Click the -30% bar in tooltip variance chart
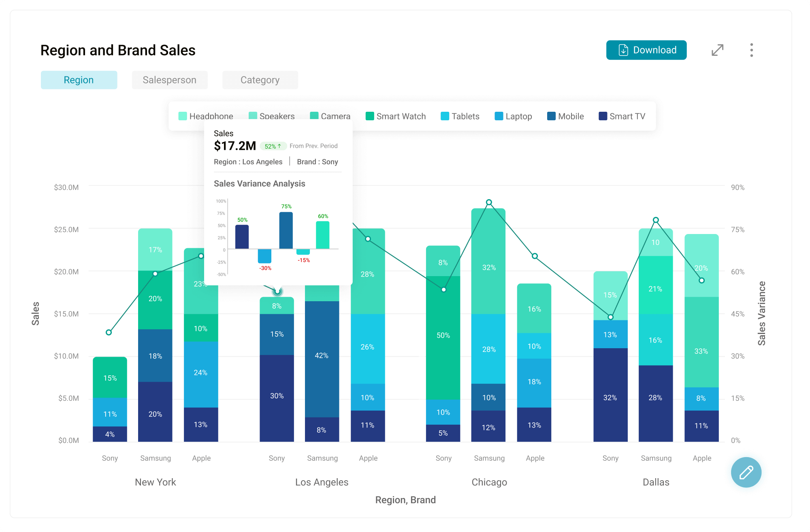Viewport: 810px width, 532px height. coord(264,256)
